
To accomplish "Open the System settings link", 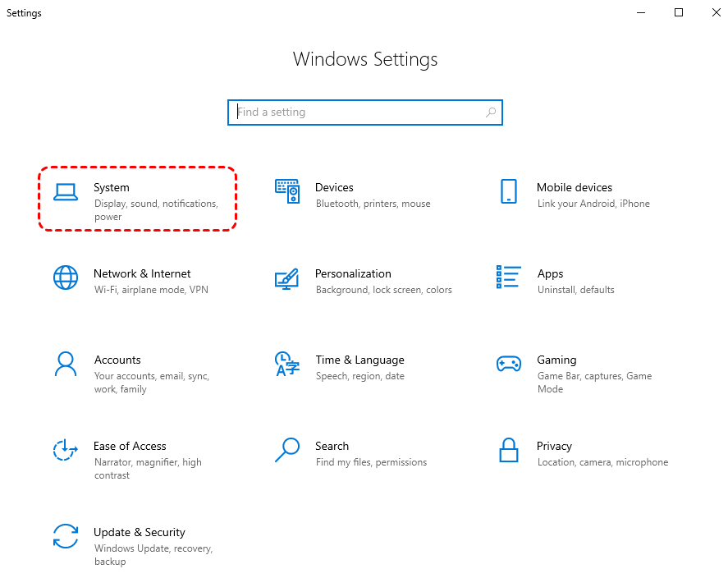I will click(112, 187).
